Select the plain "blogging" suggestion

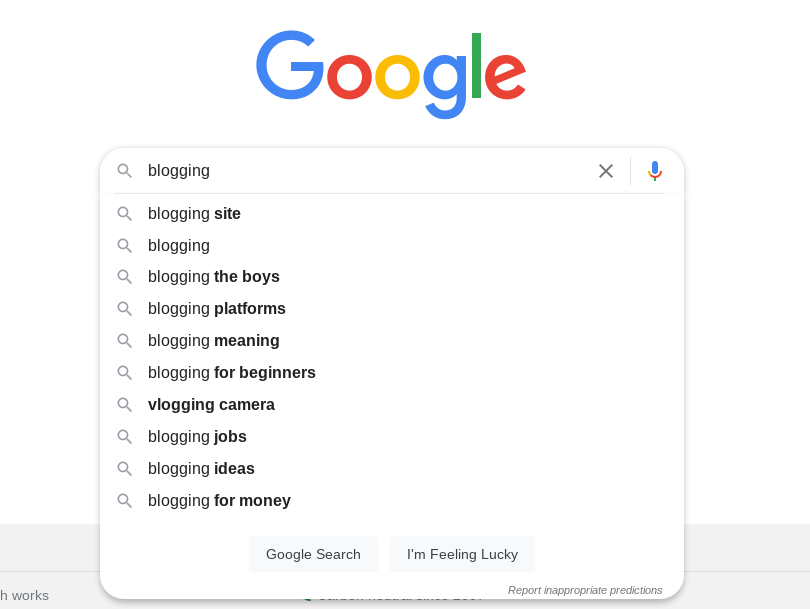(178, 245)
